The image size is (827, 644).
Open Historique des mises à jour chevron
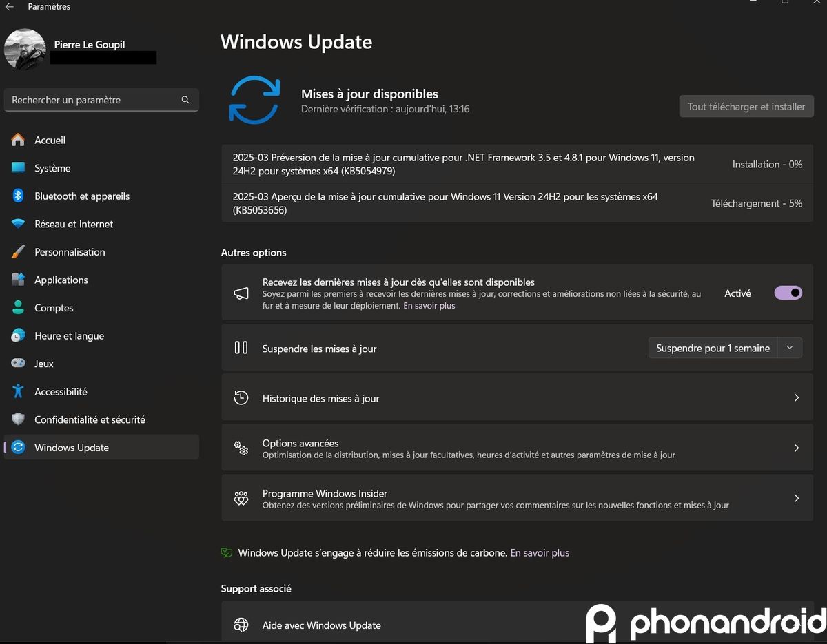pyautogui.click(x=797, y=398)
